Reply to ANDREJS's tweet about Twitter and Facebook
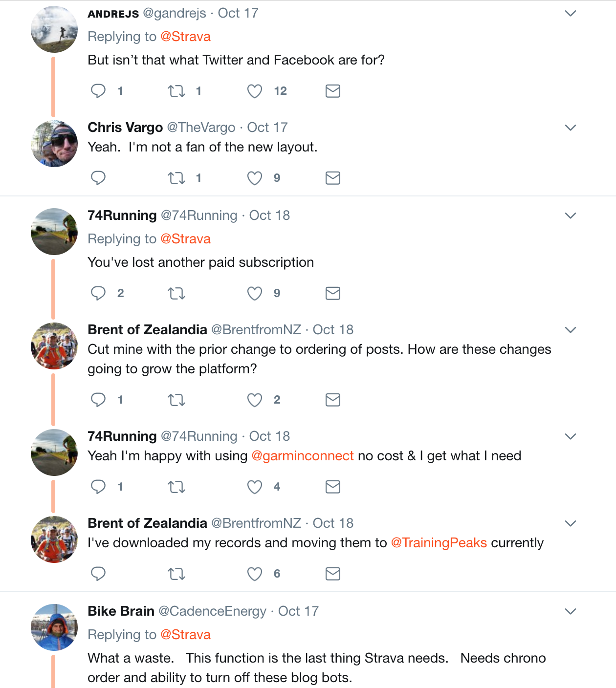 [98, 91]
